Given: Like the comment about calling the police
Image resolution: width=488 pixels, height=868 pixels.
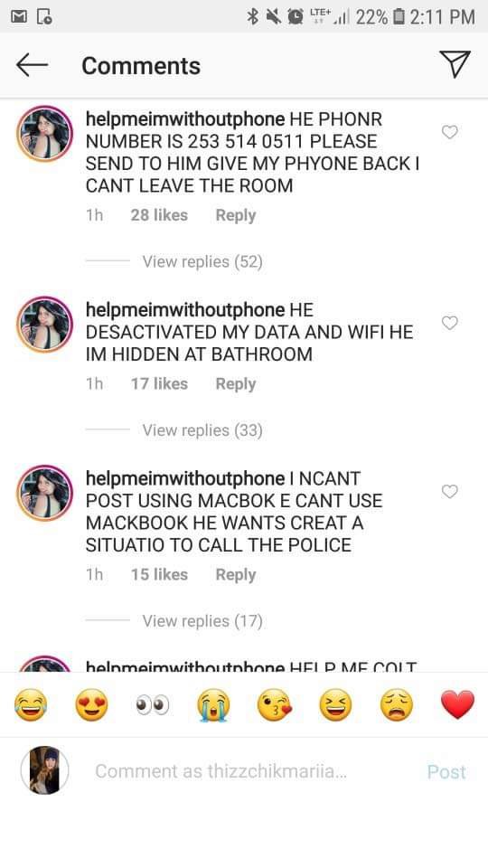Looking at the screenshot, I should pyautogui.click(x=450, y=491).
